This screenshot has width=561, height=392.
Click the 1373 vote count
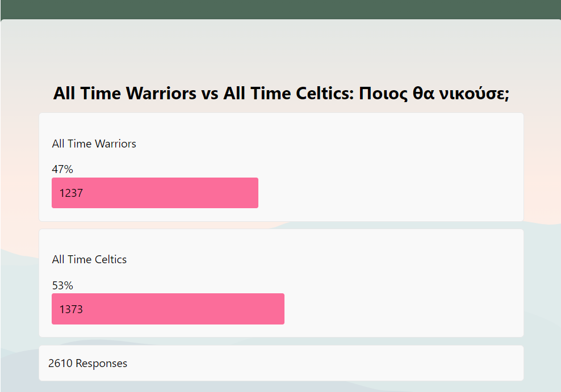click(71, 309)
